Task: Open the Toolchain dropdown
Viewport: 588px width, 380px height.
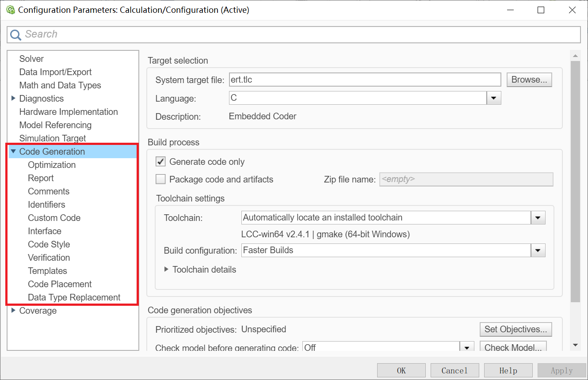Action: click(x=538, y=217)
